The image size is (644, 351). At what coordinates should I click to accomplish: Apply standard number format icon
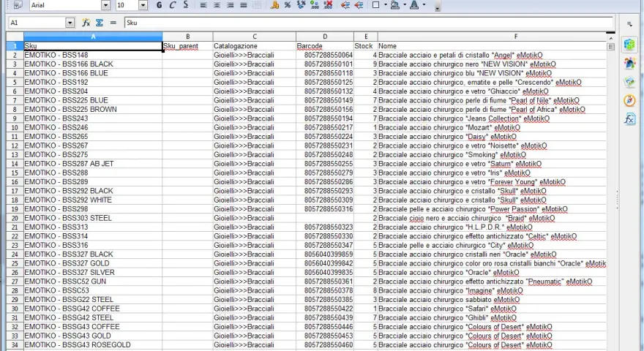[x=301, y=5]
